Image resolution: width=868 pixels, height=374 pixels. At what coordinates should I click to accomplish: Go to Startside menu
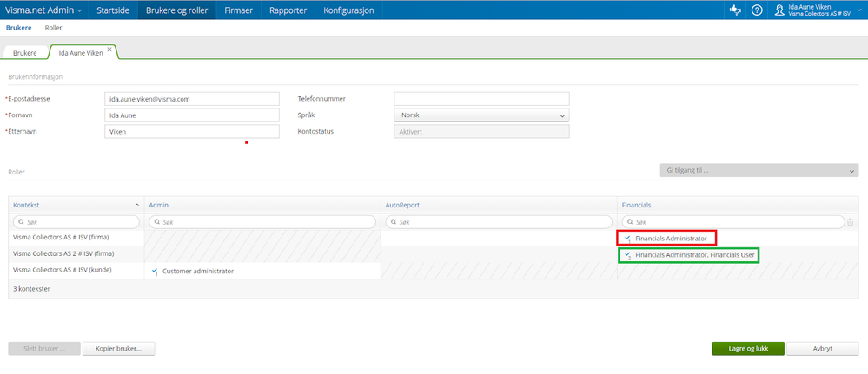pos(113,10)
